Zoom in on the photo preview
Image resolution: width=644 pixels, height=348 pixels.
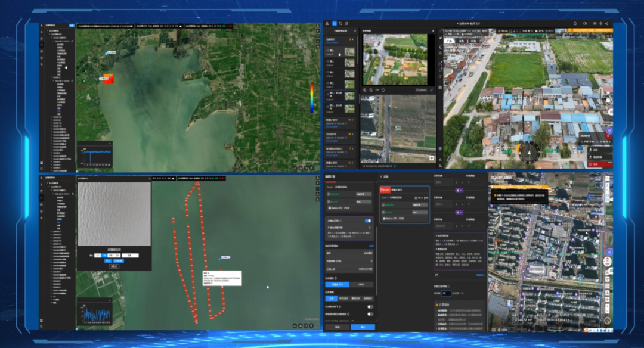[365, 90]
